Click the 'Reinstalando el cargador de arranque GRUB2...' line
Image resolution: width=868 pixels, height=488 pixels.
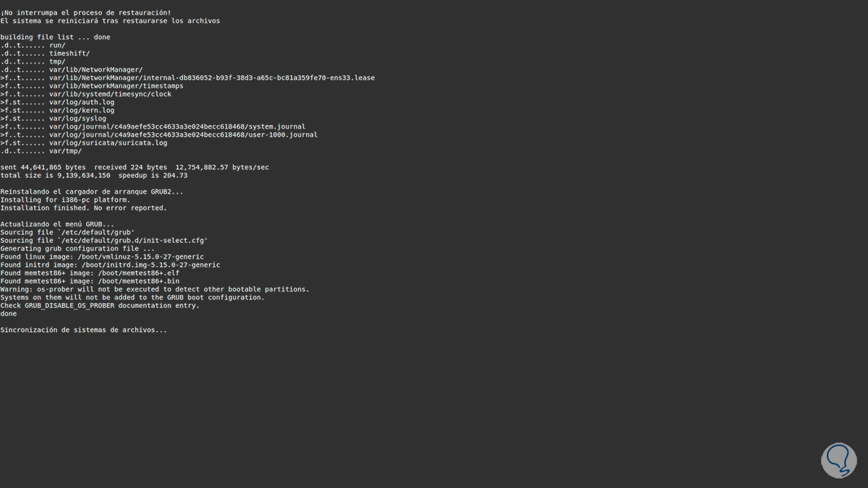[x=92, y=192]
